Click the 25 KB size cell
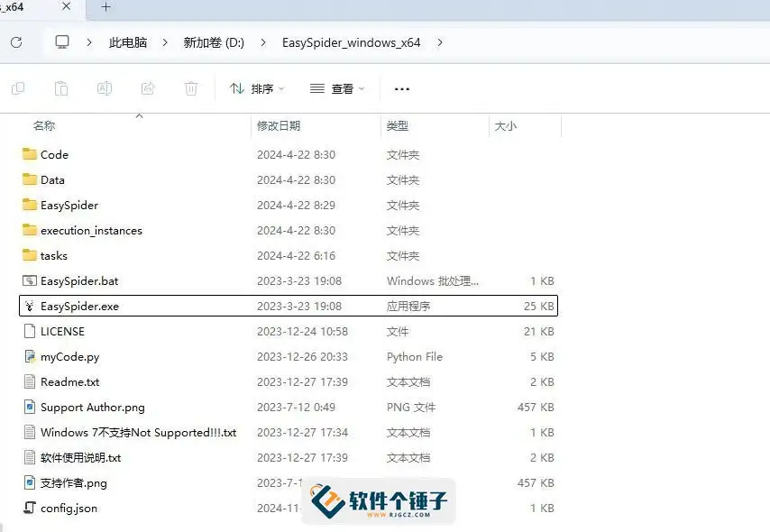Viewport: 770px width, 532px height. click(538, 306)
